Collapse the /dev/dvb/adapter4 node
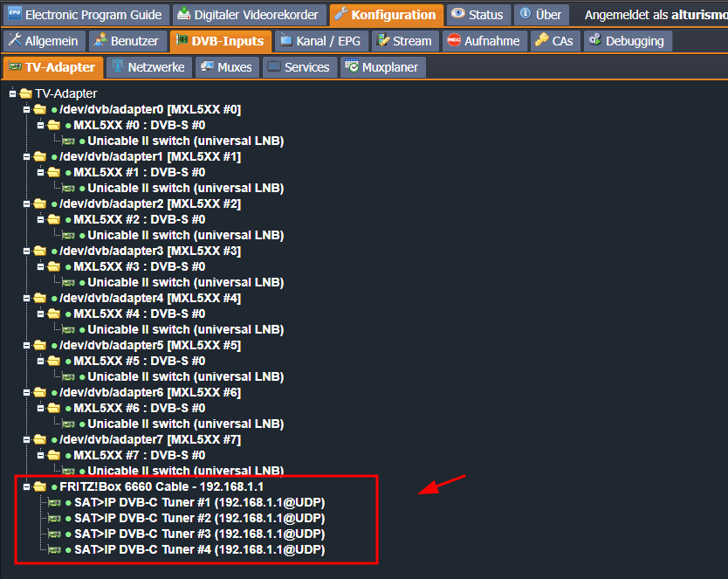The width and height of the screenshot is (728, 579). click(x=26, y=298)
